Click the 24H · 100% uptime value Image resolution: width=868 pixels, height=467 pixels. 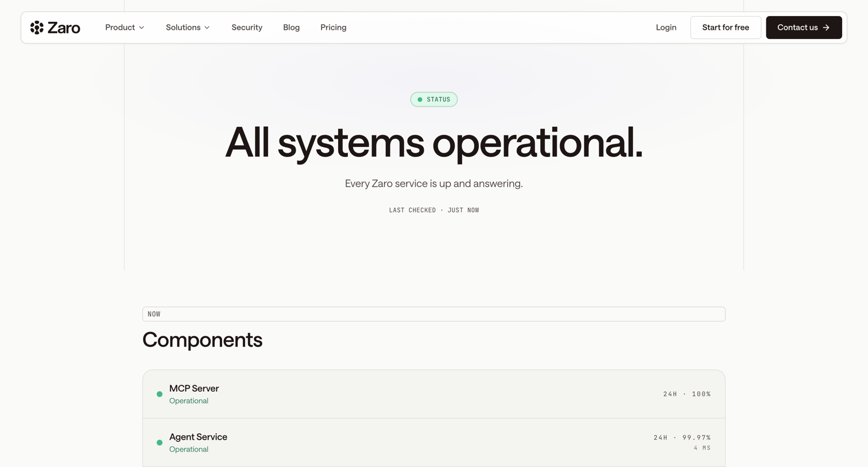[x=687, y=394]
